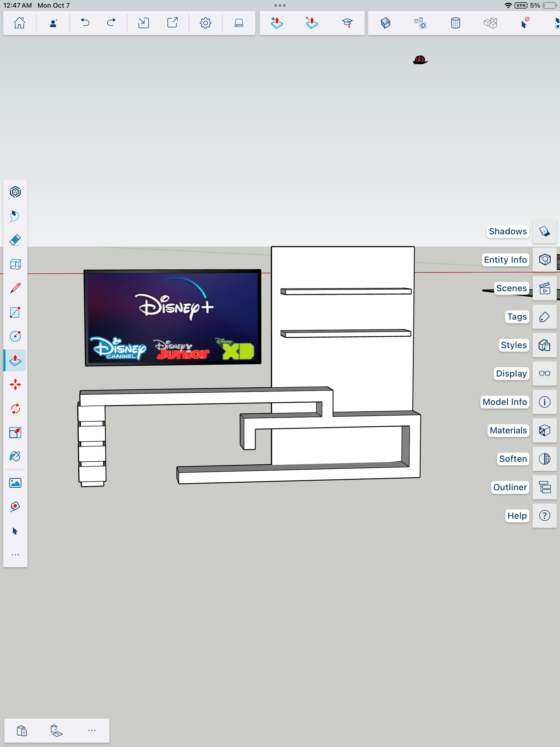Screen dimensions: 560x747
Task: Open the Shadows panel
Action: tap(544, 231)
